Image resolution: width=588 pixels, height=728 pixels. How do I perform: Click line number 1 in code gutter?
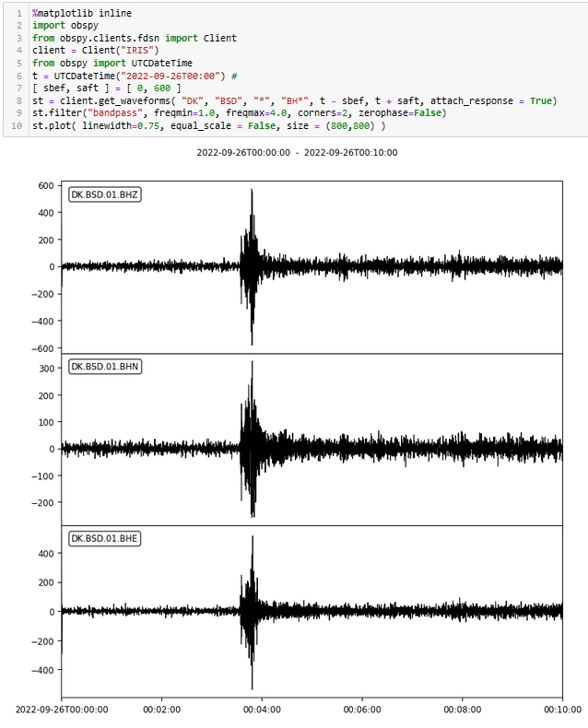tap(19, 13)
